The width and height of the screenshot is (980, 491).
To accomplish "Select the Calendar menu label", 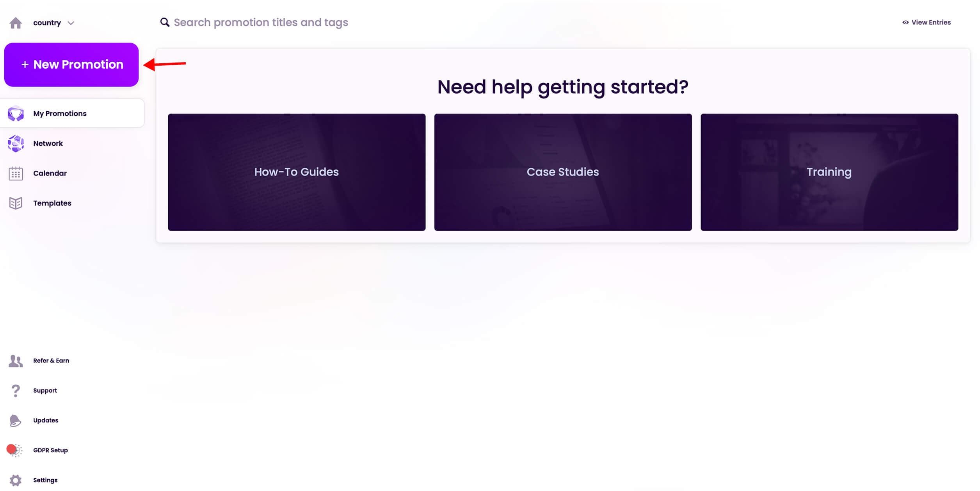I will point(50,173).
